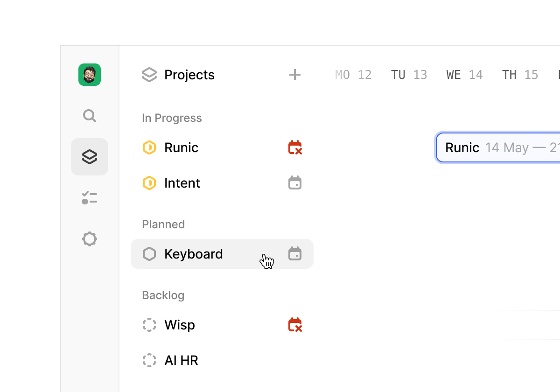Click the Keyboard planned status hexagon

pyautogui.click(x=149, y=254)
